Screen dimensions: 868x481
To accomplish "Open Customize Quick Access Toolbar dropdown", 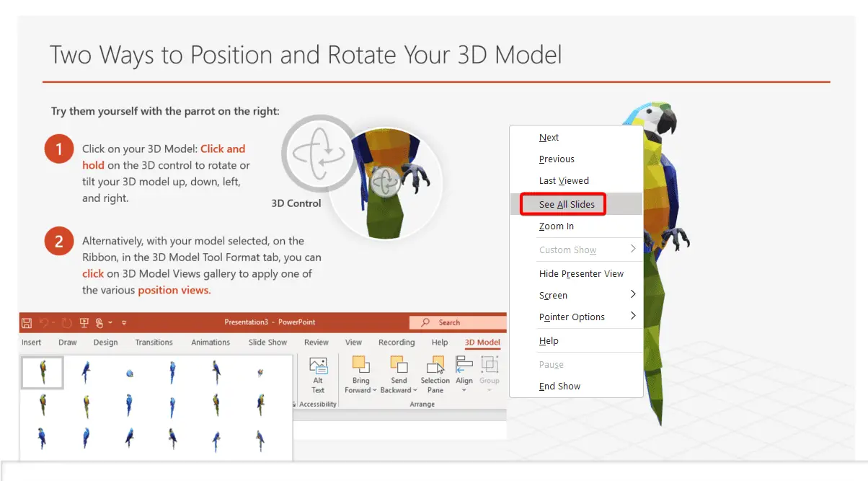I will click(x=124, y=322).
